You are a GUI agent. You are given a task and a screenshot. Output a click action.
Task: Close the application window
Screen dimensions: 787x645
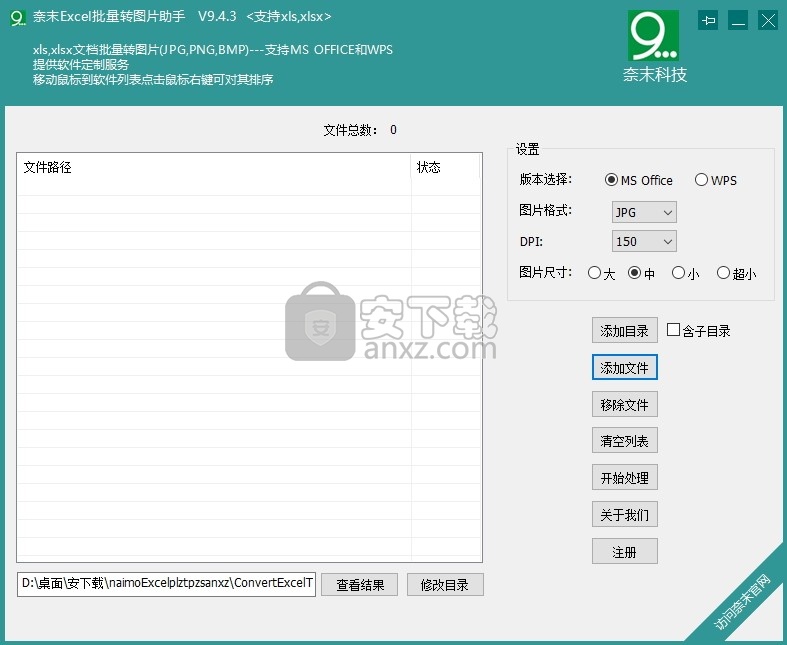click(x=768, y=21)
